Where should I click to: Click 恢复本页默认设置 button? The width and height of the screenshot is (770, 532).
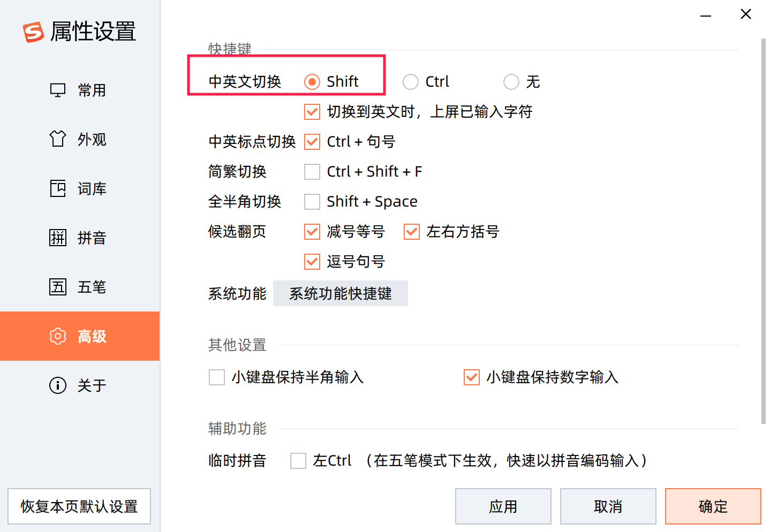point(79,506)
